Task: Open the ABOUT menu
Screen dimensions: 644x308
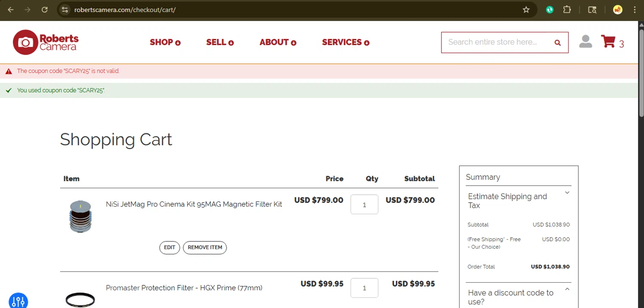Action: (278, 42)
